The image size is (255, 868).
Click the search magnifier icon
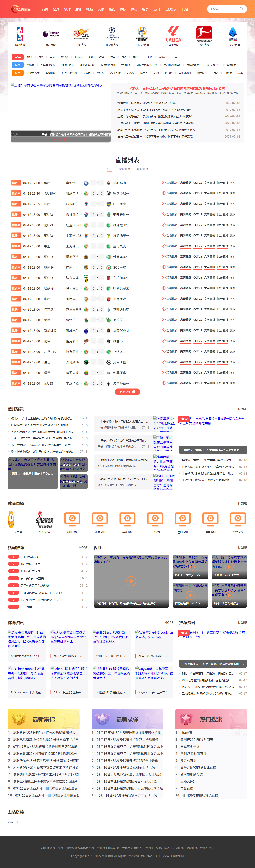tap(241, 9)
